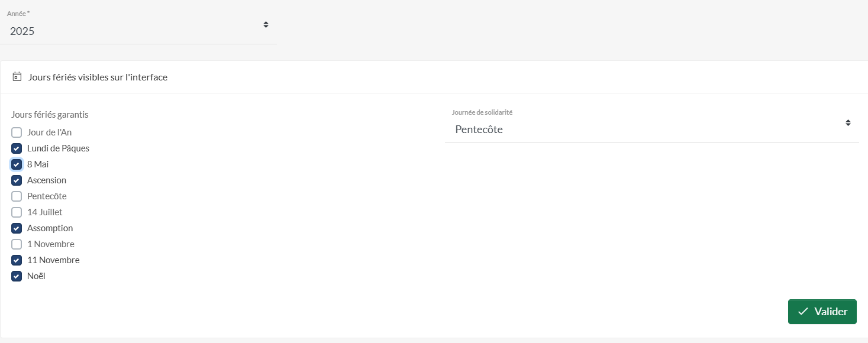Viewport: 868px width, 343px height.
Task: Disable the Ascension checkbox
Action: [17, 180]
